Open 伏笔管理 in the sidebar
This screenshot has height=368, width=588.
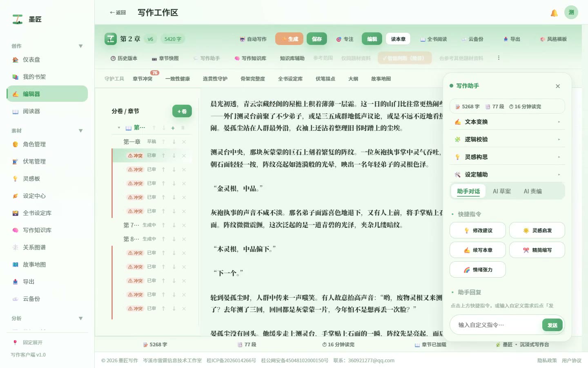47,162
